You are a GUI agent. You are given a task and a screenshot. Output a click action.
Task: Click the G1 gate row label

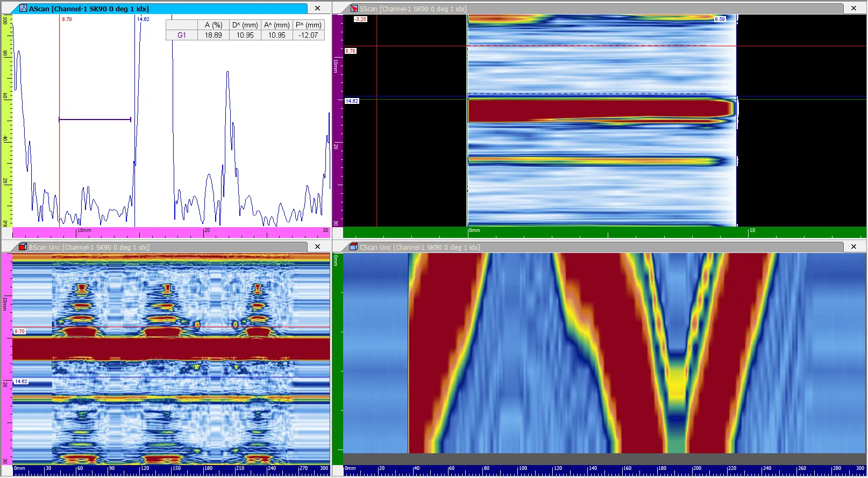(x=182, y=35)
